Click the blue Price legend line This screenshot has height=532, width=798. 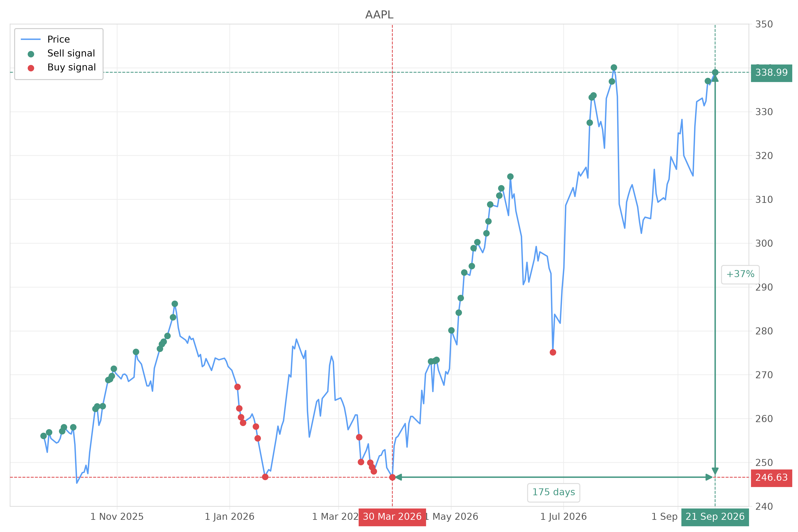coord(31,39)
